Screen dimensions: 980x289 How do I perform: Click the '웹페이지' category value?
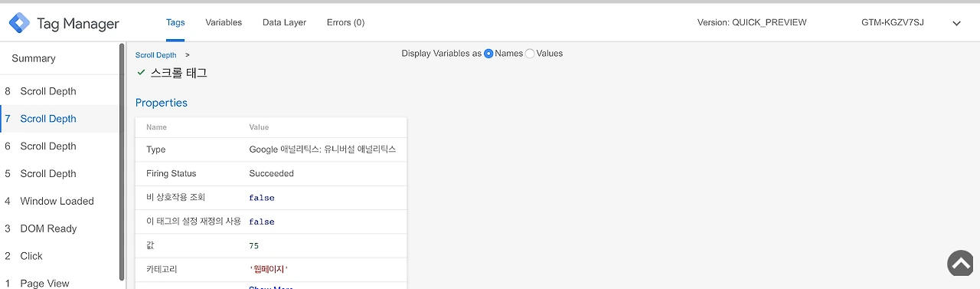click(268, 270)
